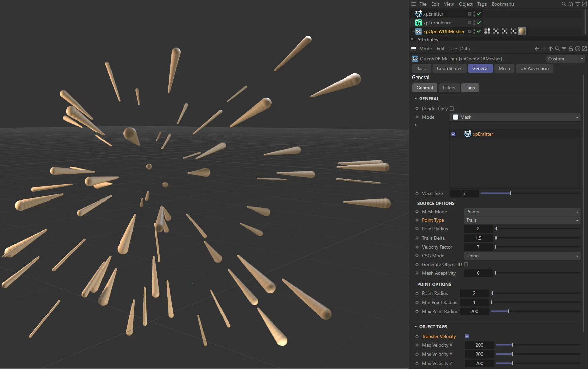Switch to the UV Advection tab
Viewport: 588px width, 369px height.
tap(534, 68)
